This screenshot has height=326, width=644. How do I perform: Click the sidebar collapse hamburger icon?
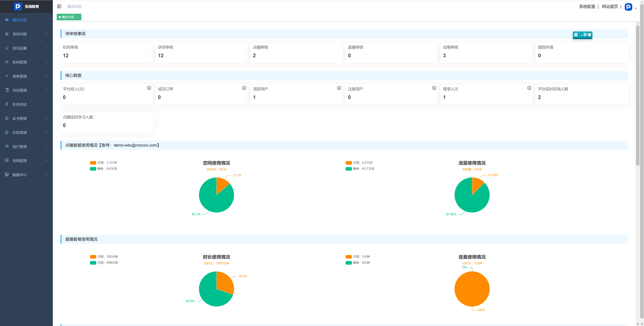click(x=59, y=7)
